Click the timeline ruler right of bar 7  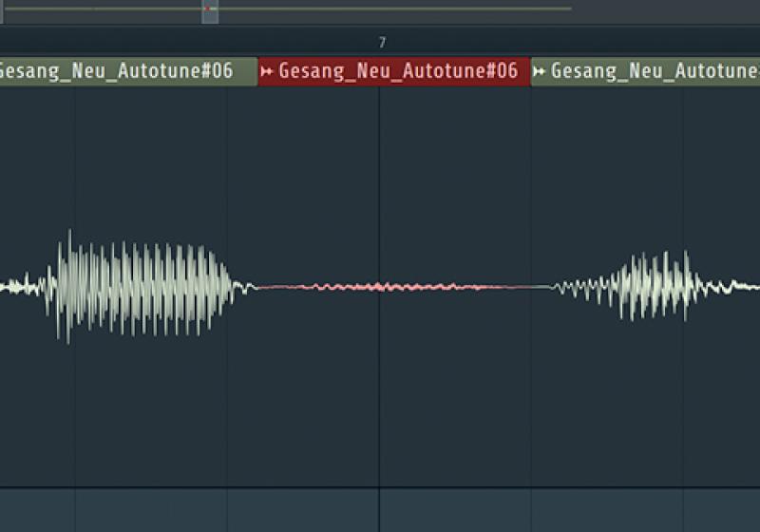tap(574, 41)
